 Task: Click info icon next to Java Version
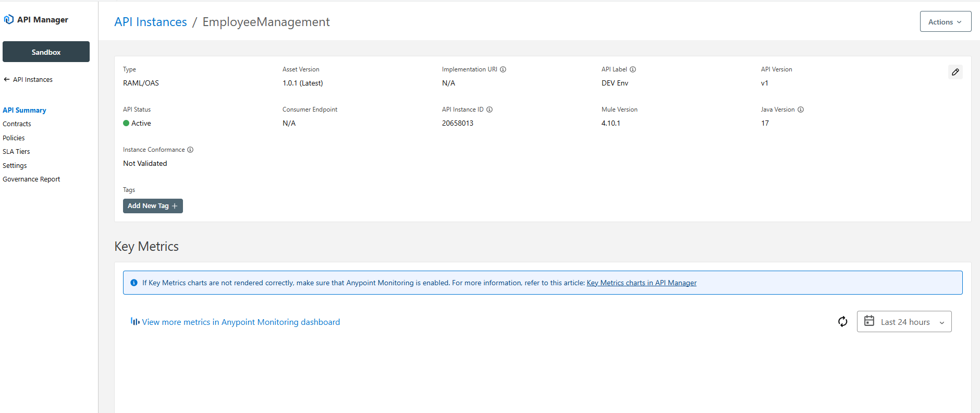[801, 110]
